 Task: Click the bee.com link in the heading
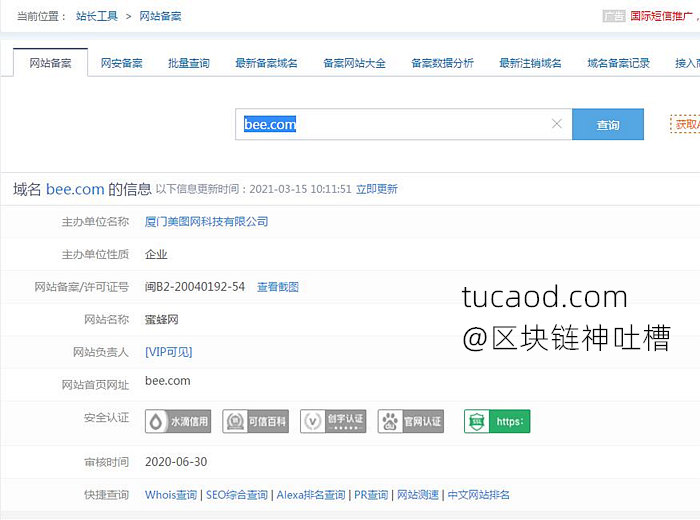tap(75, 189)
